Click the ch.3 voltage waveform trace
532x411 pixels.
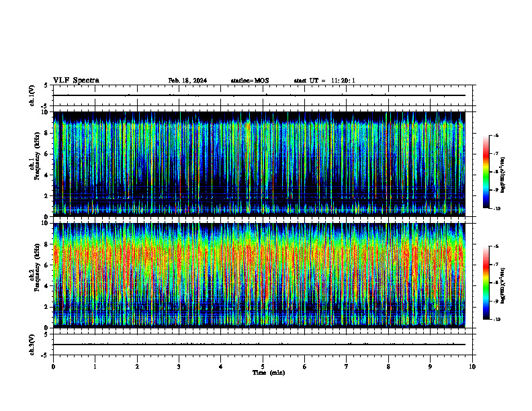pos(259,345)
